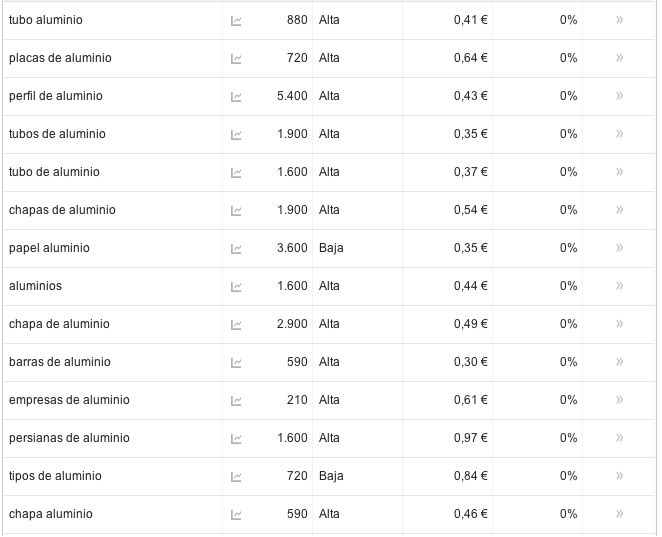
Task: Open trend chart icon for tubo aluminio
Action: coord(236,20)
